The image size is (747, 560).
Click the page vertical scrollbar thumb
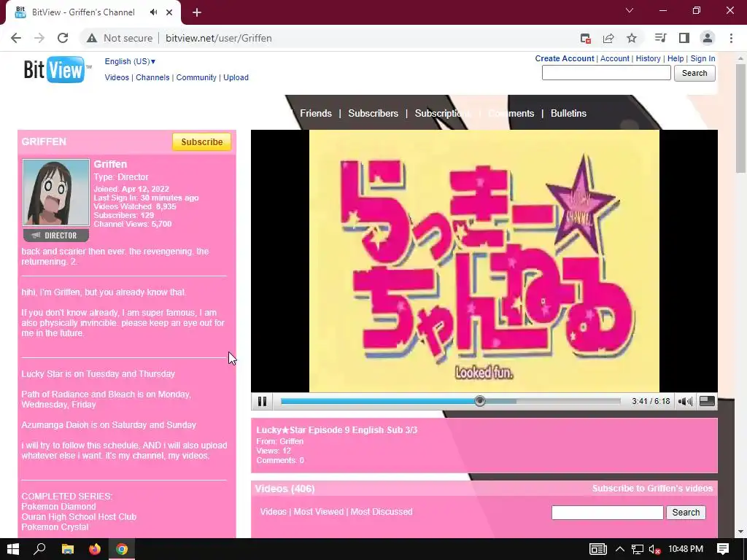pos(740,118)
